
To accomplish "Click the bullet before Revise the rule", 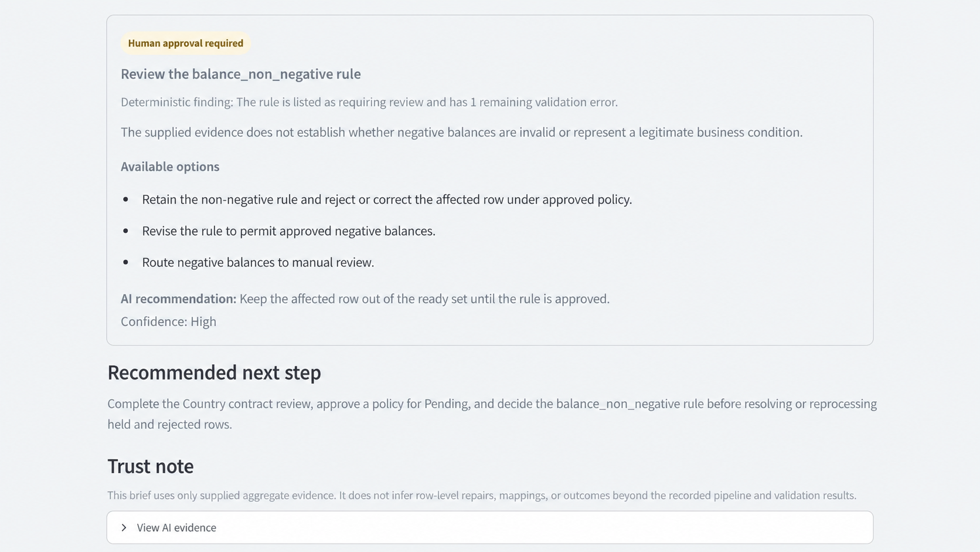I will click(x=125, y=231).
